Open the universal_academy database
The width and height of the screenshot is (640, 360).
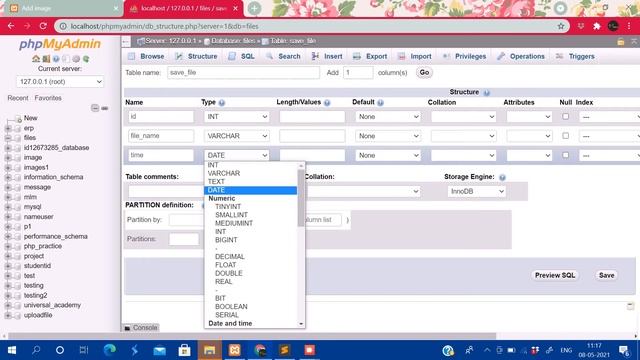tap(52, 305)
